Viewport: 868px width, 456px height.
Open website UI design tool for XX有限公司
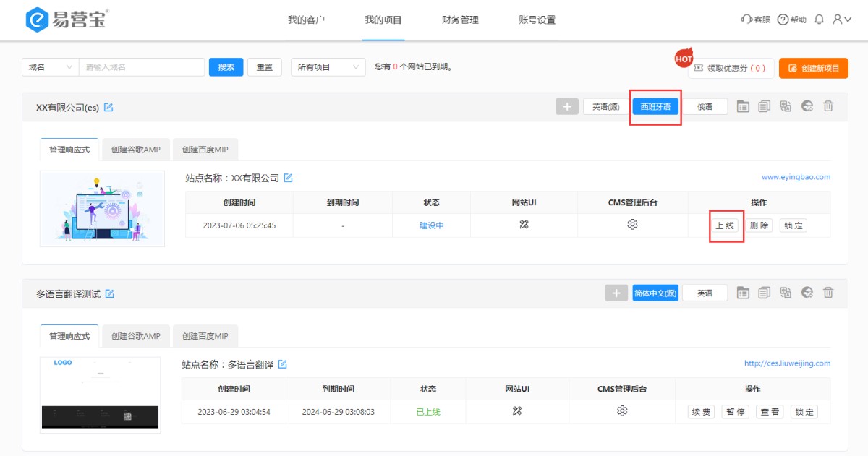point(524,225)
